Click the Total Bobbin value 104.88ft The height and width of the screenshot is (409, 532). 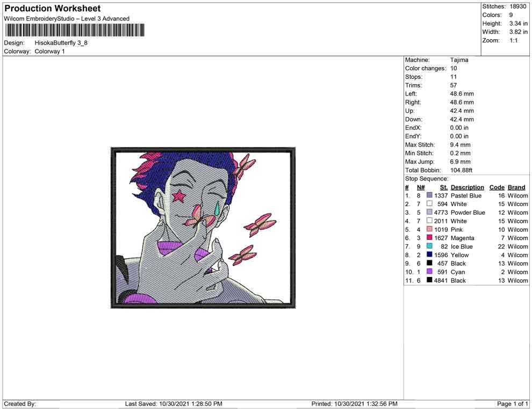pos(462,170)
